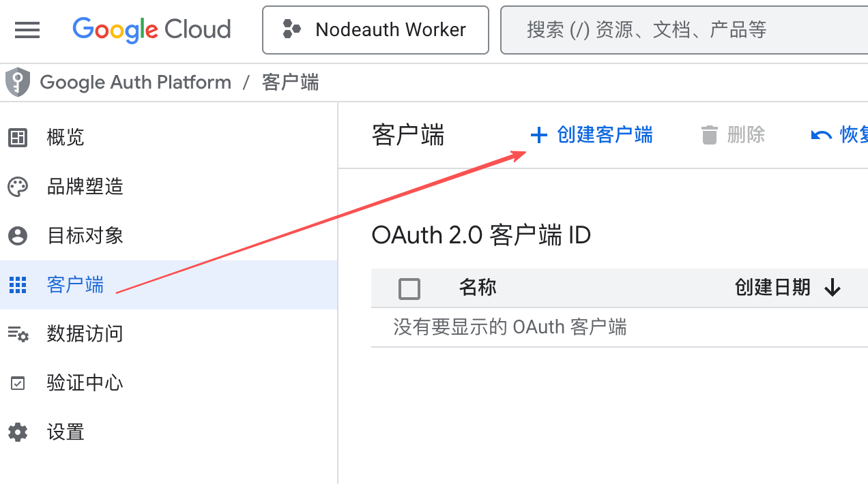Open 数据访问 from the sidebar
The width and height of the screenshot is (868, 484).
[85, 334]
